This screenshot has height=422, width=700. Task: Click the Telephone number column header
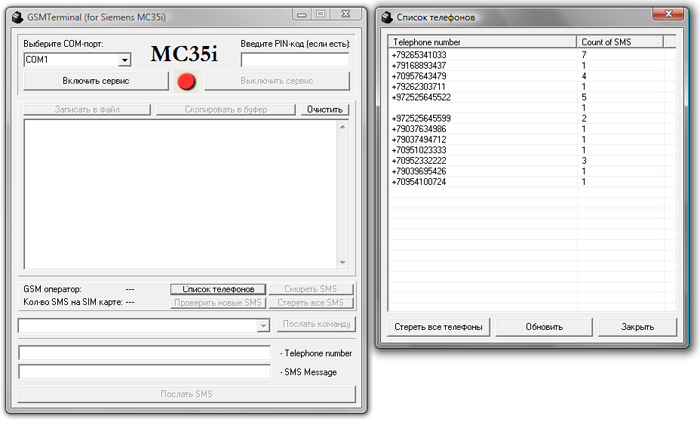click(x=482, y=42)
